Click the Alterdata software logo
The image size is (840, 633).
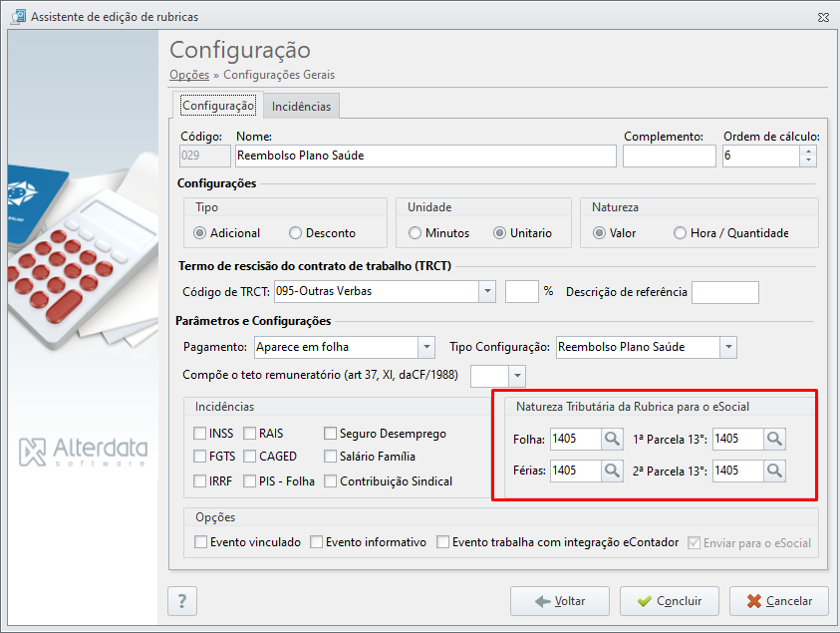(84, 452)
